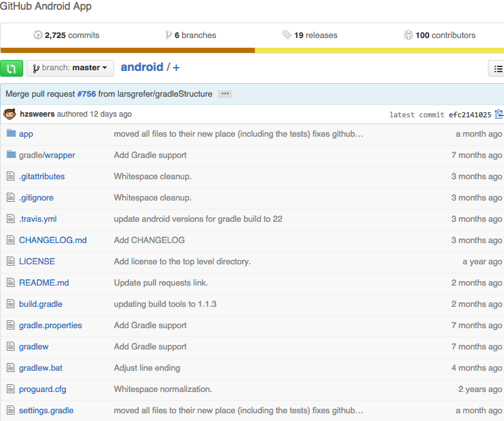The height and width of the screenshot is (421, 504).
Task: Click the yellow section of the language bar
Action: (x=379, y=50)
